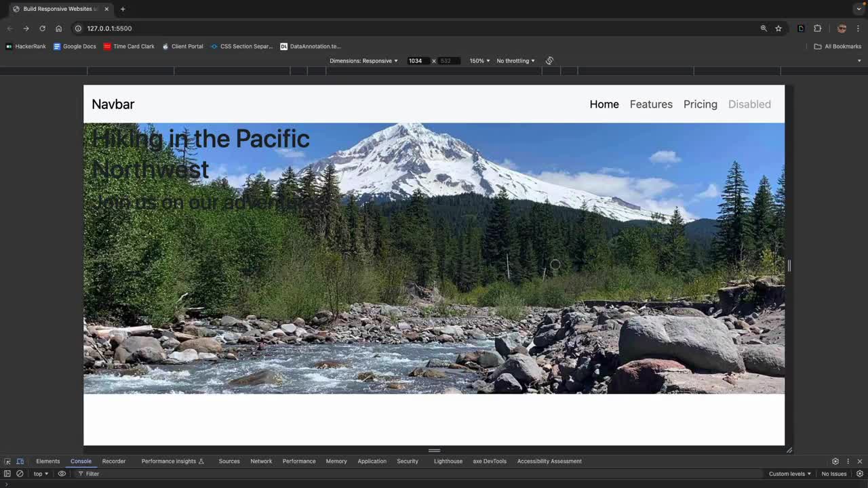Click the live expression eye icon
This screenshot has width=868, height=488.
pos(62,474)
